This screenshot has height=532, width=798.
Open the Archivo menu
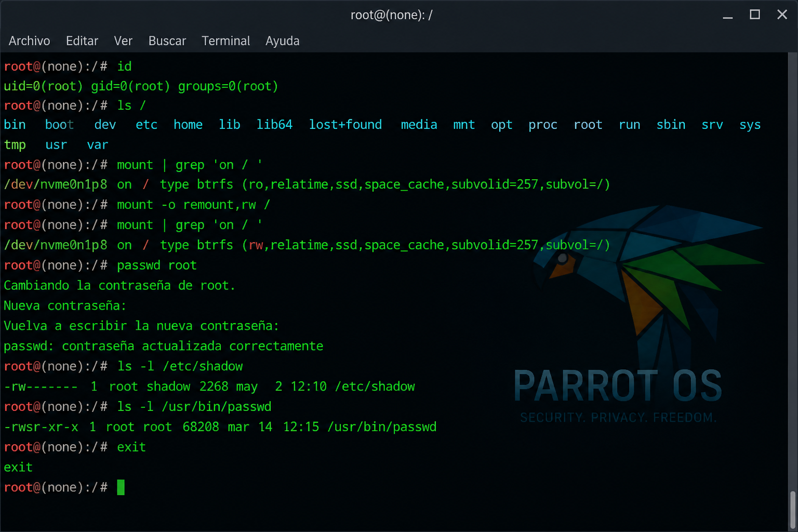pos(29,41)
